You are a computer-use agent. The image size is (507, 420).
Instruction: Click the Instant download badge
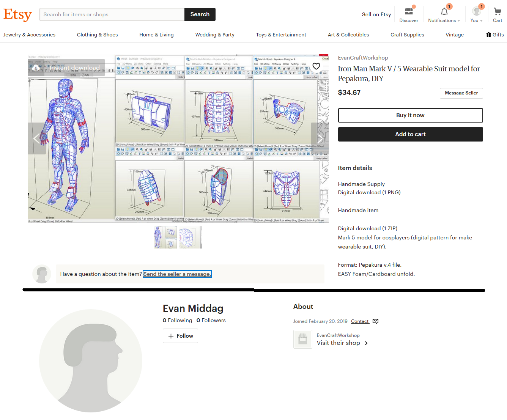click(66, 68)
